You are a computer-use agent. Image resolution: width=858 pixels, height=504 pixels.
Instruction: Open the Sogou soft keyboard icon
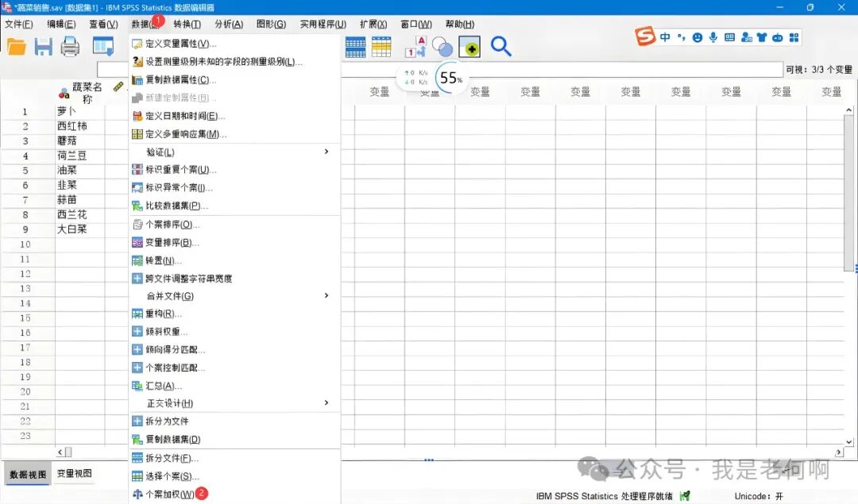click(x=729, y=37)
